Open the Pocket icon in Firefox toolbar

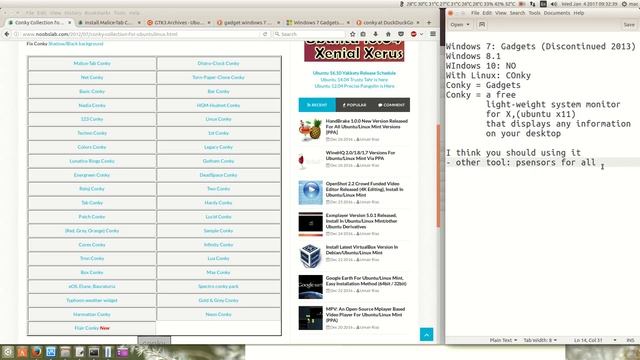[x=401, y=34]
